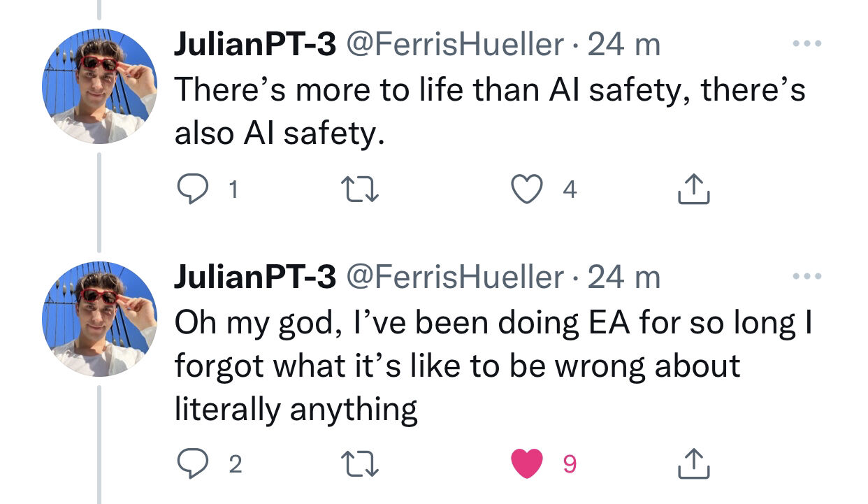Open the tweet text about being wrong
Screen dimensions: 868x504
(x=494, y=366)
